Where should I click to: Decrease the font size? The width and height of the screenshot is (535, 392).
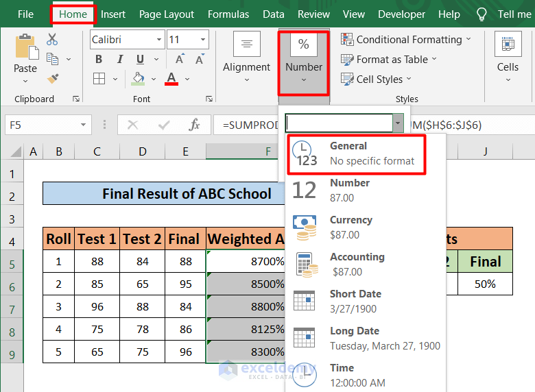pos(200,60)
